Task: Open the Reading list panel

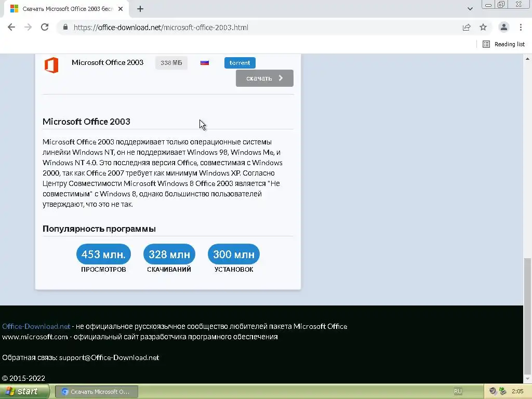Action: pyautogui.click(x=503, y=44)
